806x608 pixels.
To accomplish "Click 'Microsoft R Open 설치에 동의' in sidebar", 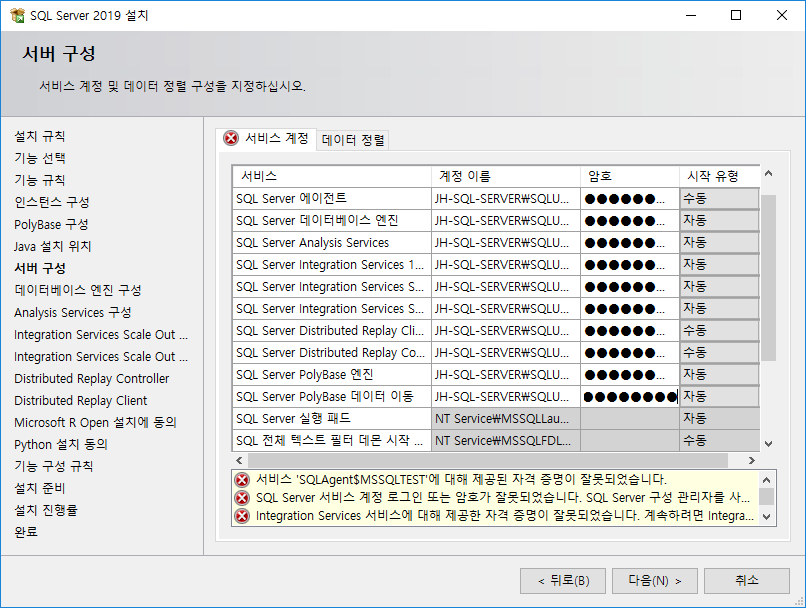I will tap(96, 422).
